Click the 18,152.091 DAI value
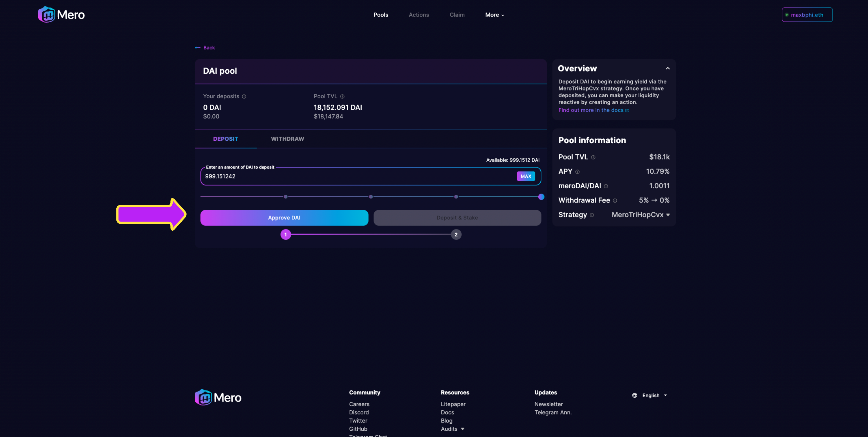Screen dimensions: 868x437 338,107
